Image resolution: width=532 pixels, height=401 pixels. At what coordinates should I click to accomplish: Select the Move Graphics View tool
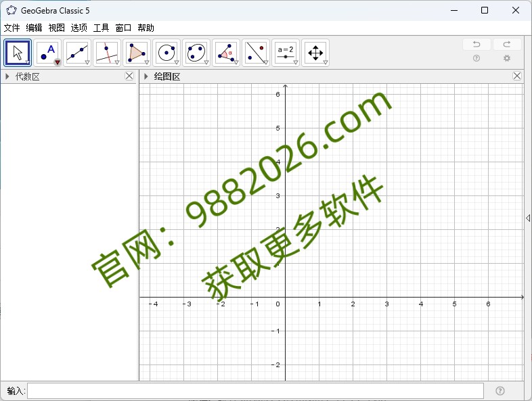[315, 53]
